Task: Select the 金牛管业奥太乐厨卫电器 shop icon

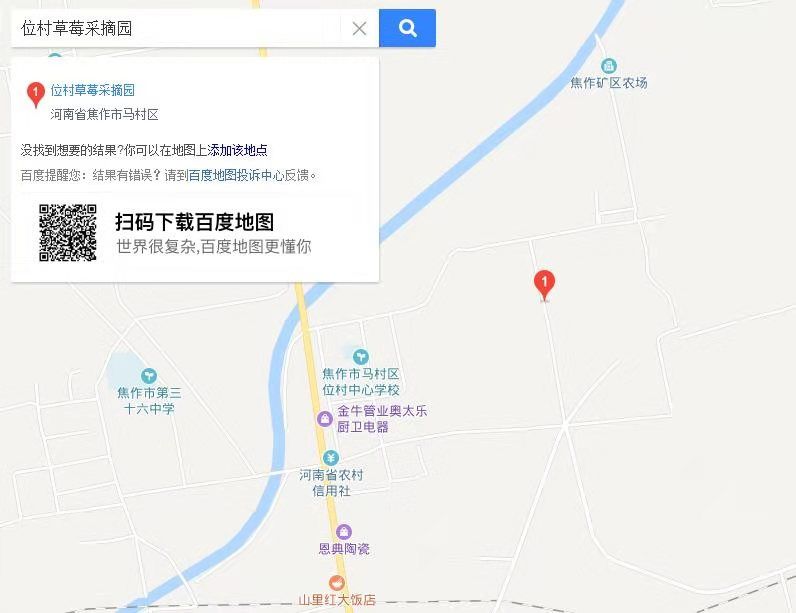Action: 325,419
